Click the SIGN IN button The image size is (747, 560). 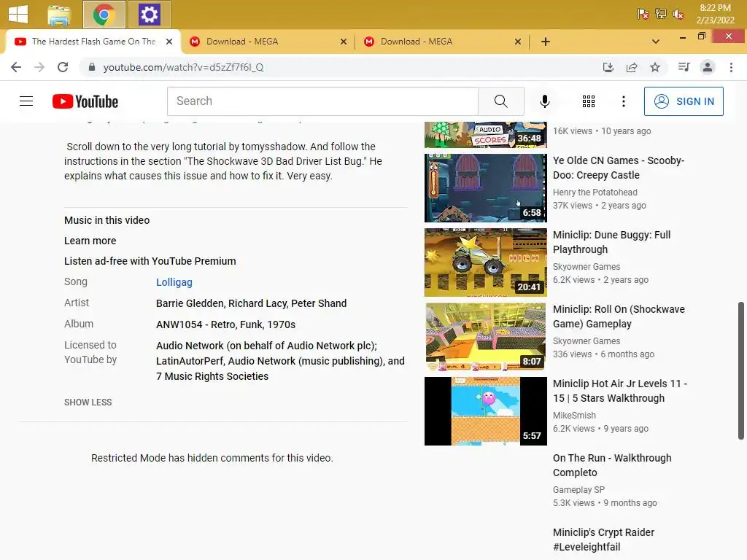point(684,101)
